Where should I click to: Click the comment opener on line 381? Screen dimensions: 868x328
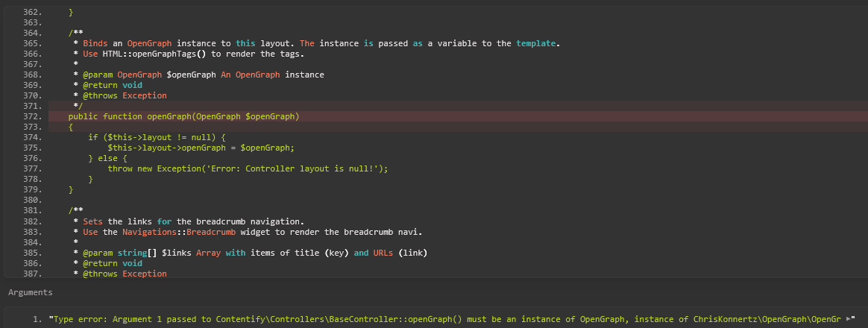76,211
